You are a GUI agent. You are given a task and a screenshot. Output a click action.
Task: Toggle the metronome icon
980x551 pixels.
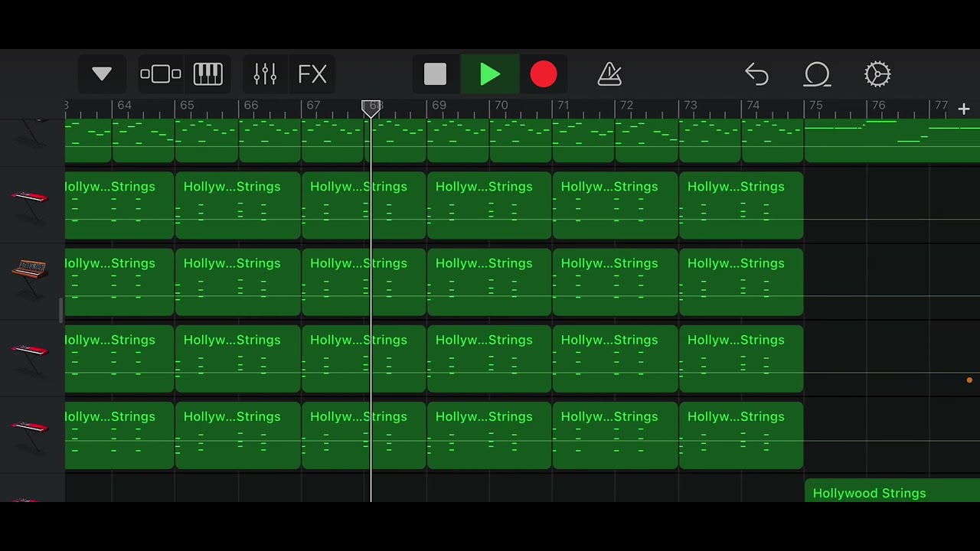pyautogui.click(x=609, y=74)
